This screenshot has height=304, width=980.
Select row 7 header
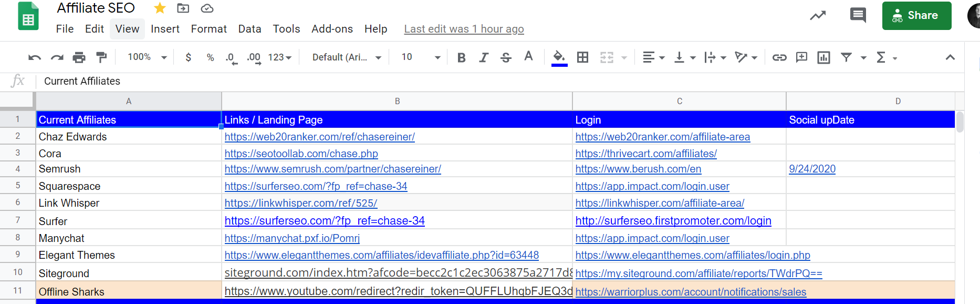[17, 220]
